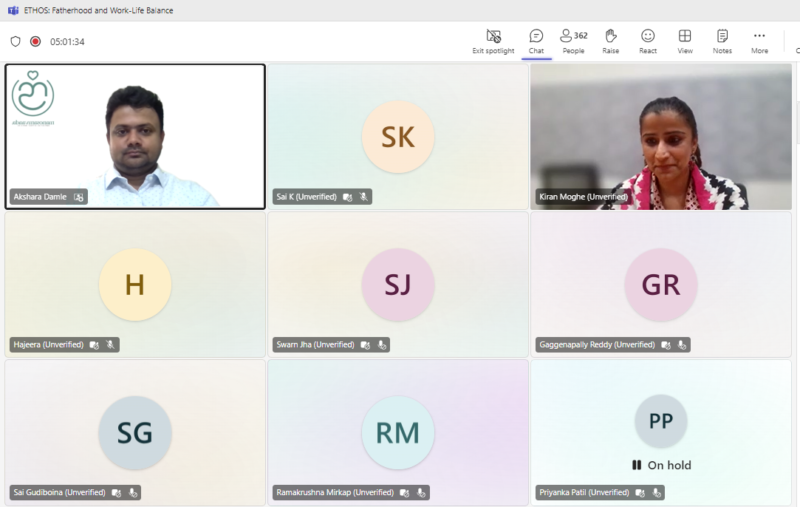This screenshot has height=507, width=800.
Task: Raise your hand in the meeting
Action: 610,41
